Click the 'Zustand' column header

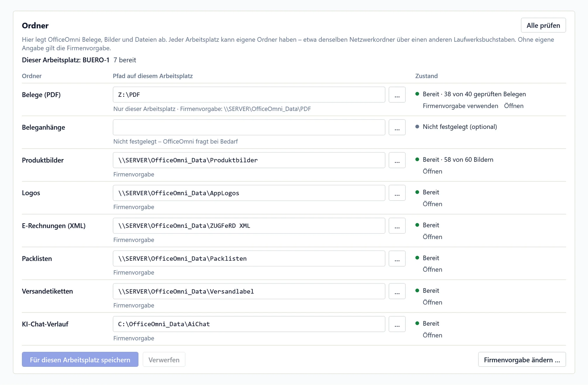(x=426, y=76)
